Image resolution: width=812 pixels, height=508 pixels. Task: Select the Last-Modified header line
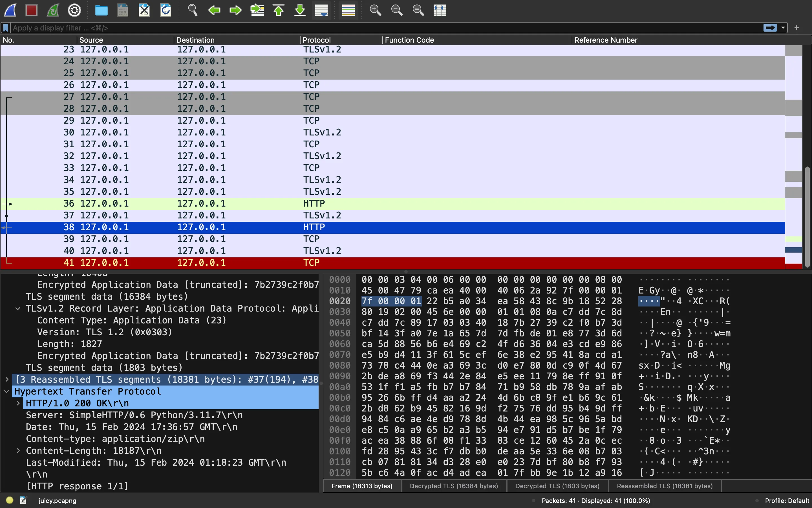tap(156, 463)
